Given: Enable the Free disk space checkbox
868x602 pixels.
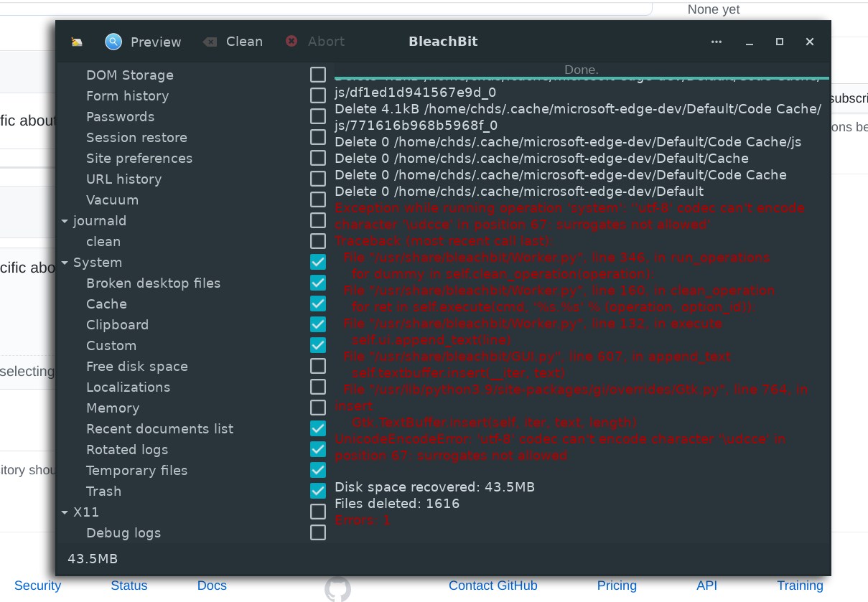Looking at the screenshot, I should (317, 366).
